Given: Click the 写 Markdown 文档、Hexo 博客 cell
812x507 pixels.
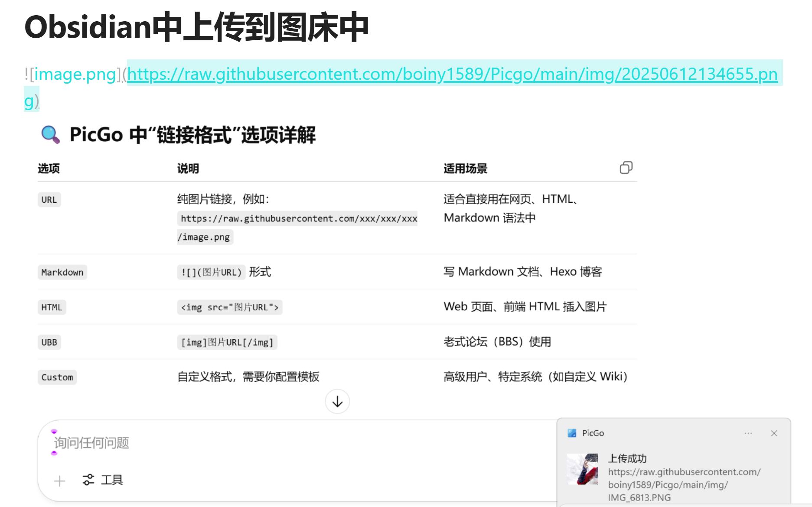Looking at the screenshot, I should [x=523, y=272].
